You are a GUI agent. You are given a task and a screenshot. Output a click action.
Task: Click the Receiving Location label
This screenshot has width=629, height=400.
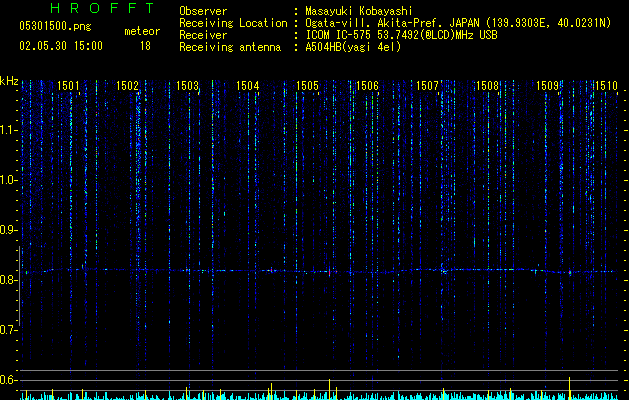(233, 23)
